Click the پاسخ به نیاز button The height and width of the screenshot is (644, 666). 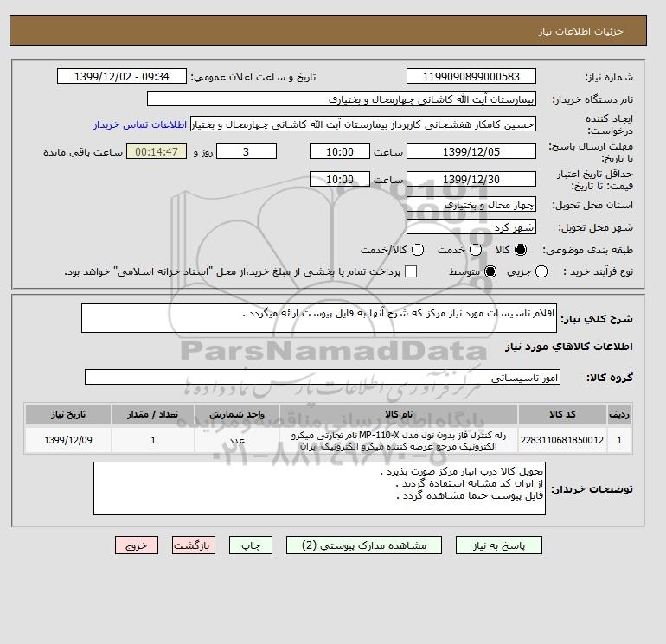click(499, 545)
